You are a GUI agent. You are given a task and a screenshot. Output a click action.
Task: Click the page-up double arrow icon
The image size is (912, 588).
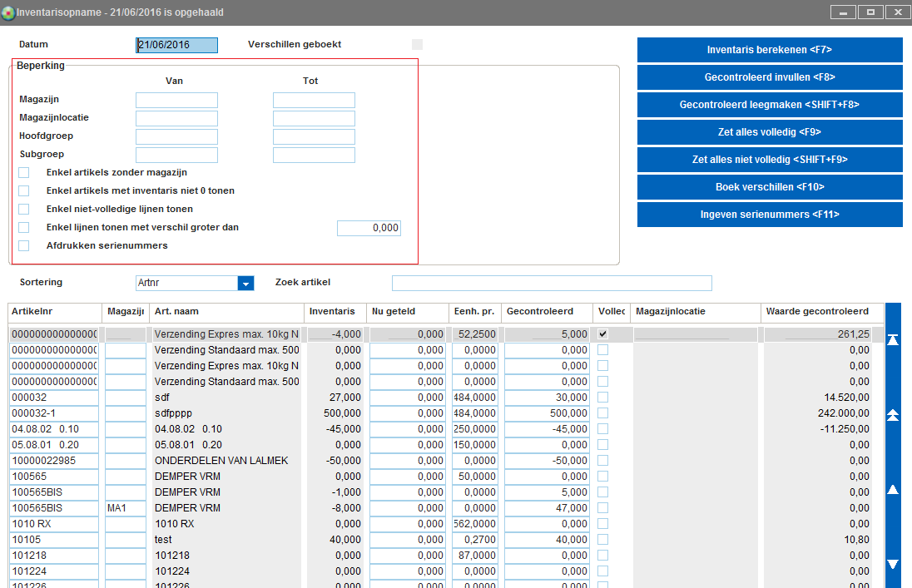pyautogui.click(x=893, y=415)
